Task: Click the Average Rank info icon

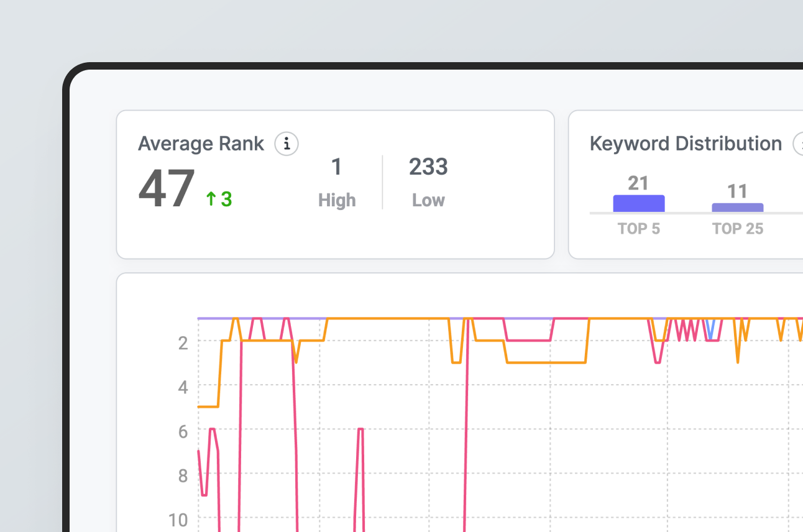Action: coord(287,144)
